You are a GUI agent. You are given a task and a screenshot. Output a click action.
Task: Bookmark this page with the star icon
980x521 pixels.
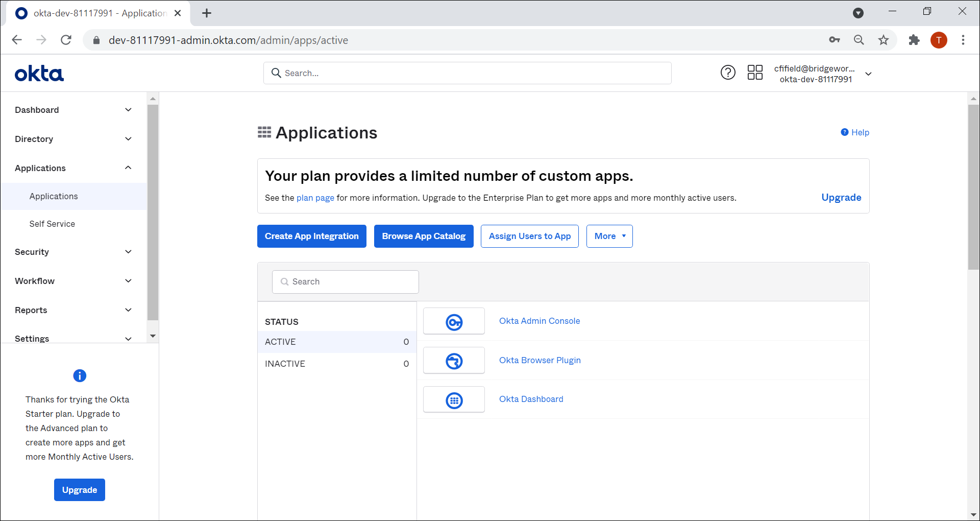[x=884, y=40]
